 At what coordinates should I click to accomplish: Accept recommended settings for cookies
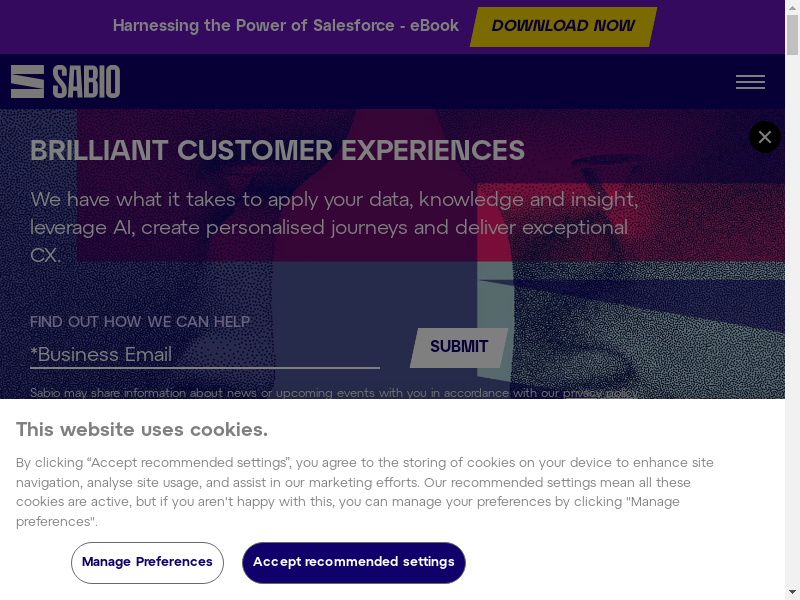[x=353, y=562]
